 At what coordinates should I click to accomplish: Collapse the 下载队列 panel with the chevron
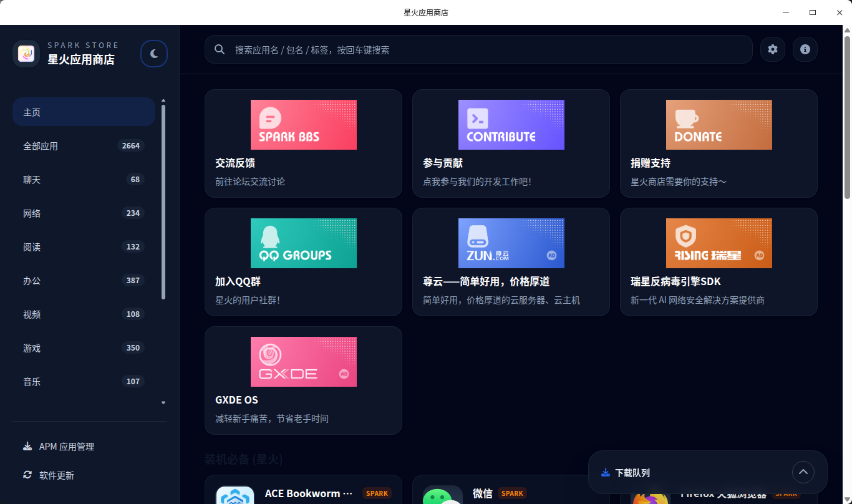[803, 472]
